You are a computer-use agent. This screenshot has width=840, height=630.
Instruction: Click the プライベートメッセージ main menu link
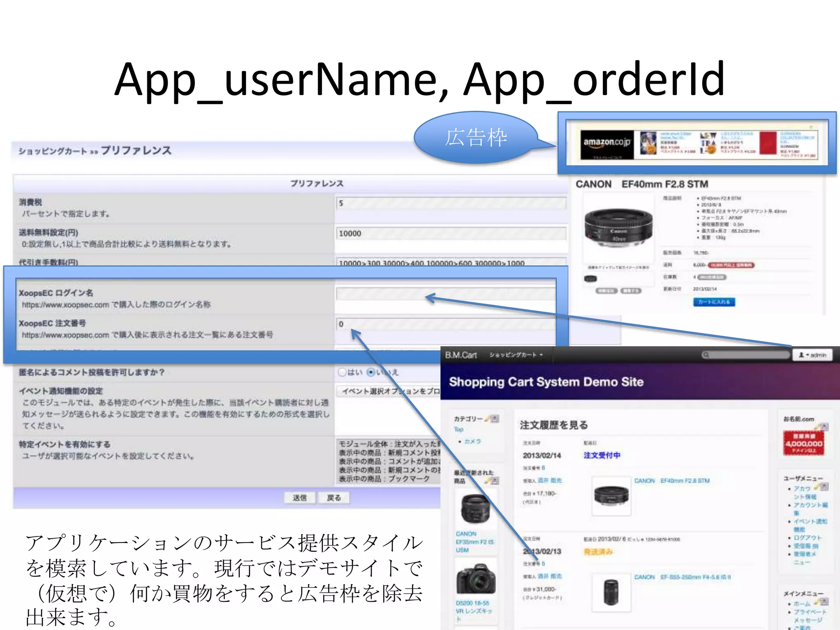[810, 616]
